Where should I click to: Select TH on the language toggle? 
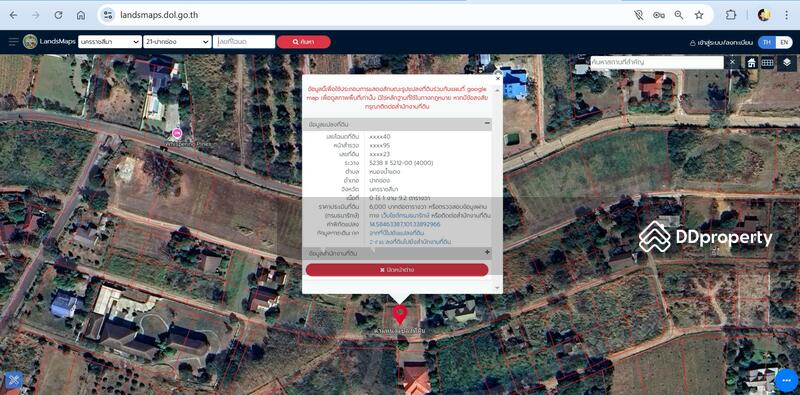[767, 42]
